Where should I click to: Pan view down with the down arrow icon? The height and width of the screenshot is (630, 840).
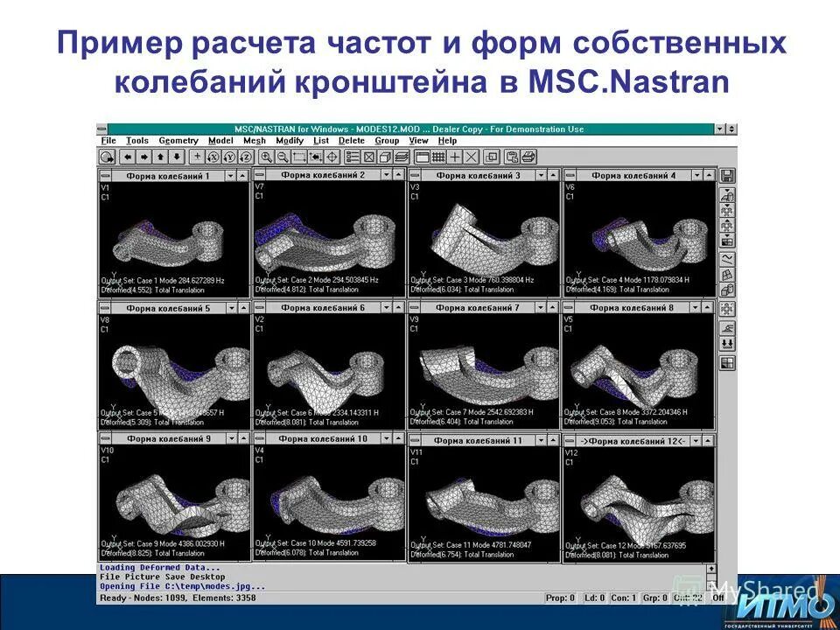coord(177,157)
